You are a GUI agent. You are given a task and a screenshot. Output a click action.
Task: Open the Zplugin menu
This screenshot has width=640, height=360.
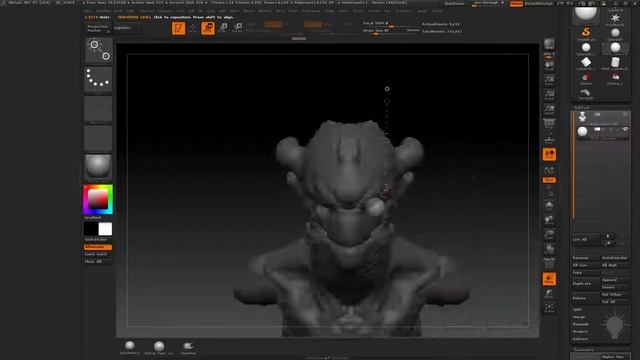point(422,11)
